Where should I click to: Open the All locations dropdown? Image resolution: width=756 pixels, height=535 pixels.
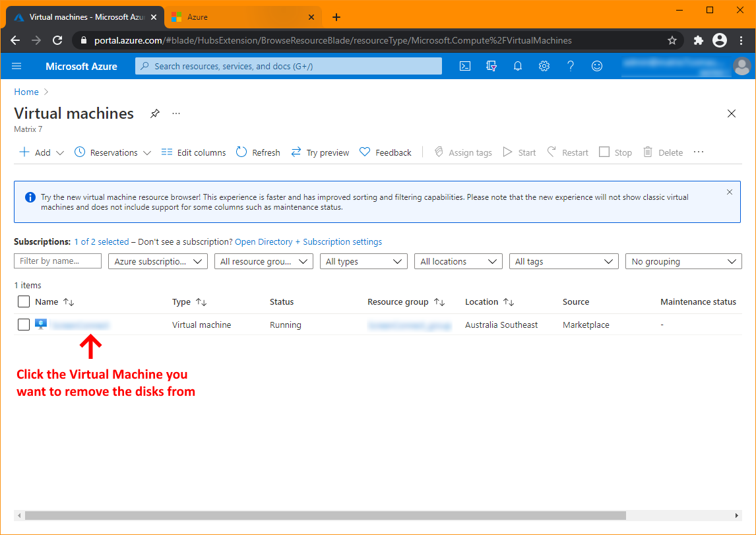(x=458, y=261)
